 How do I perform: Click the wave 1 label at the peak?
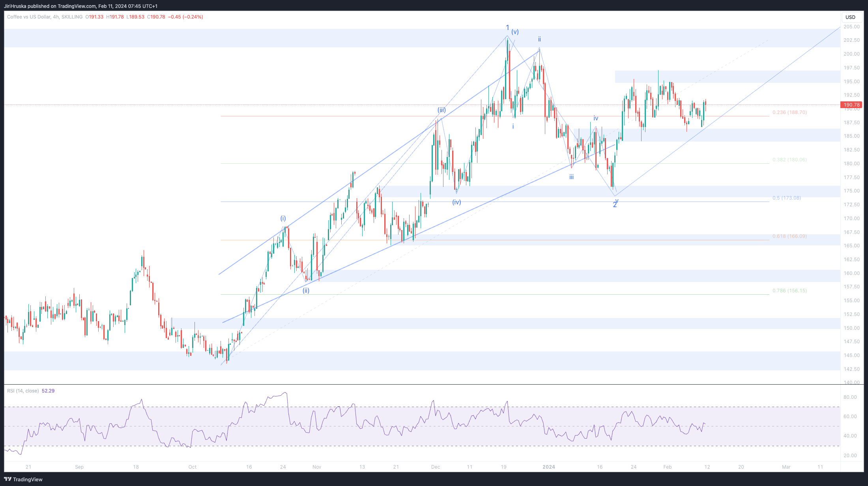click(507, 28)
